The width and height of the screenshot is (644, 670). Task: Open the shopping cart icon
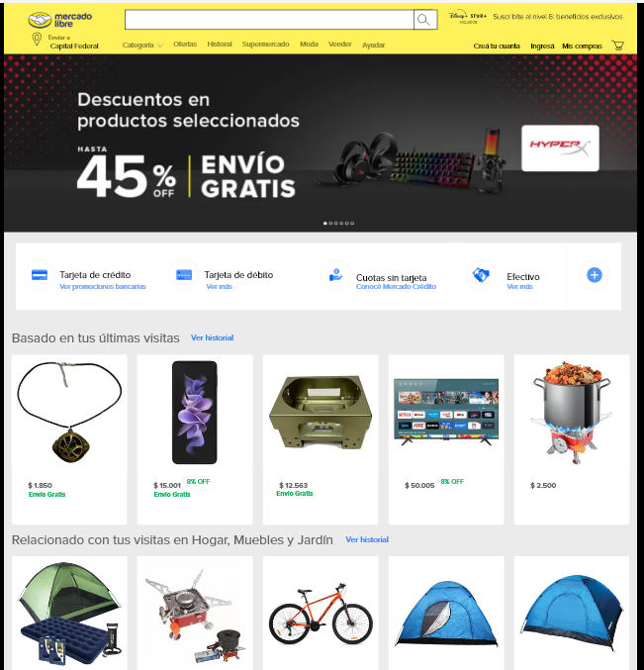617,46
